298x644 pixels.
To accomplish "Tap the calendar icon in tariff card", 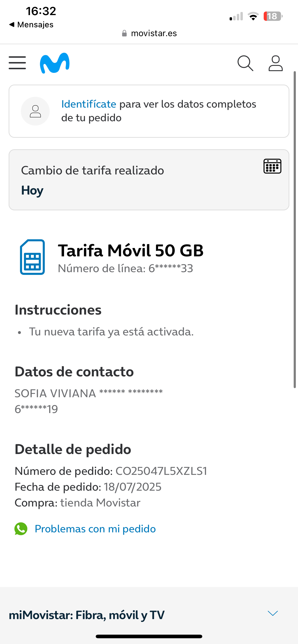I will click(x=272, y=166).
